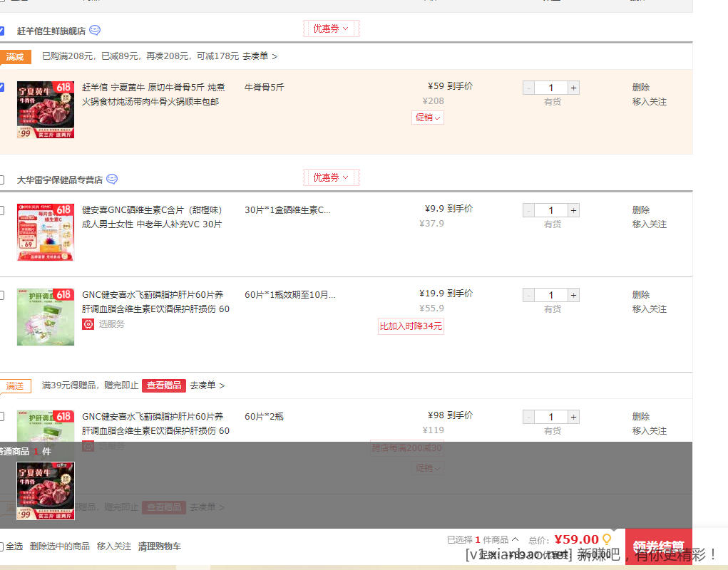Image resolution: width=728 pixels, height=570 pixels.
Task: Move 维生素C含片 to 关注 list
Action: [x=649, y=224]
